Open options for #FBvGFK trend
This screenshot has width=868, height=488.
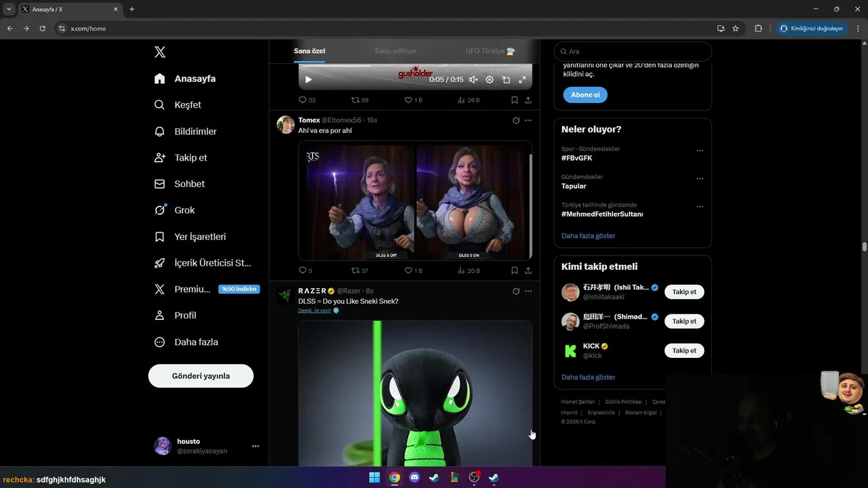700,150
